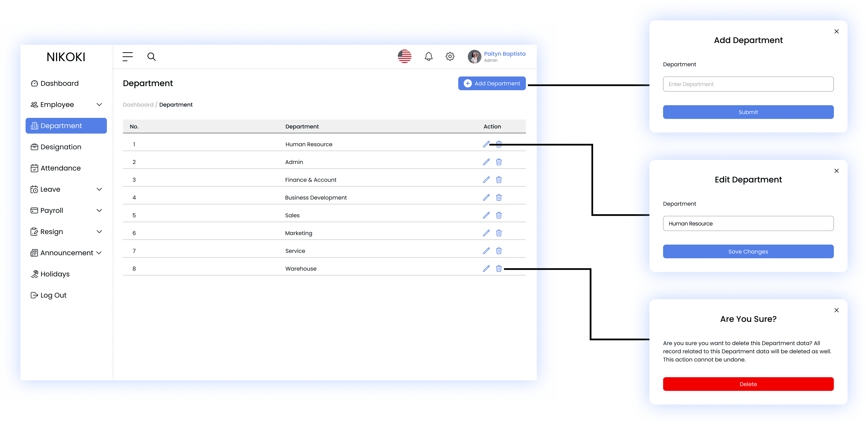Viewport: 868px width, 425px height.
Task: Follow the Dashboard breadcrumb link
Action: 138,104
